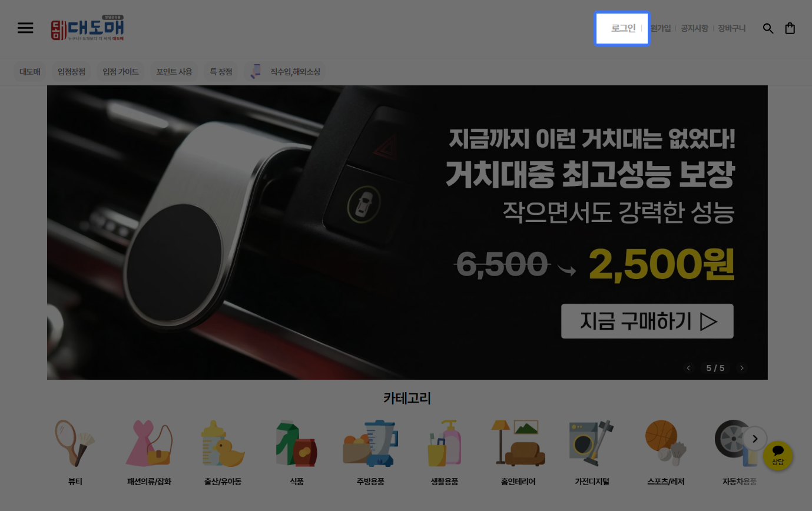Go to next banner slide
Image resolution: width=812 pixels, height=511 pixels.
coord(742,368)
